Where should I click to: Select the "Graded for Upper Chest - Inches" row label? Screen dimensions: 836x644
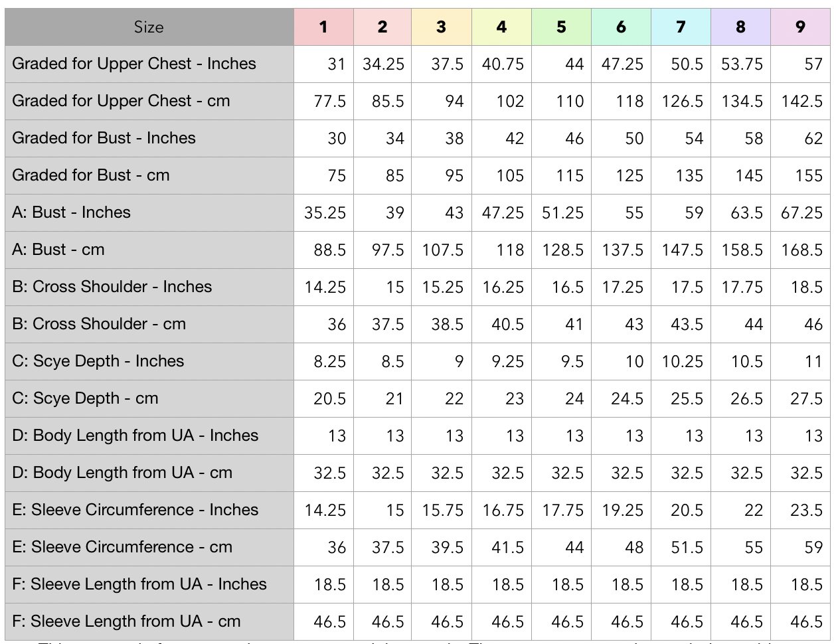click(134, 64)
